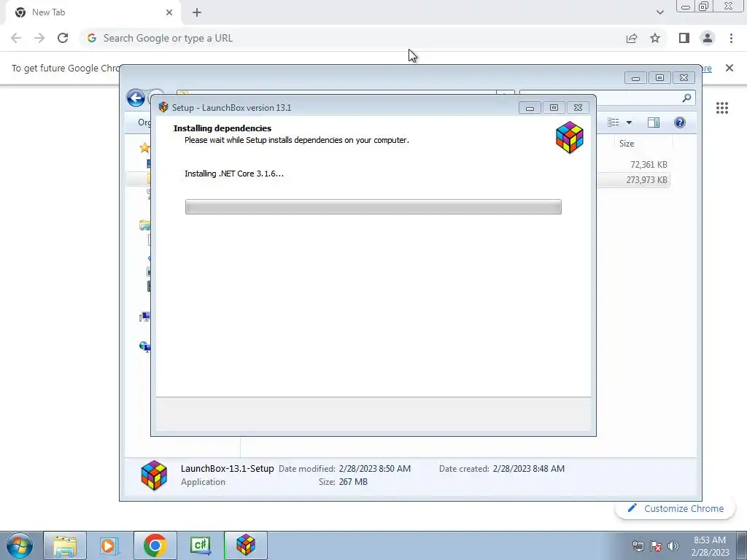Open the Action Center flag icon

[x=656, y=546]
